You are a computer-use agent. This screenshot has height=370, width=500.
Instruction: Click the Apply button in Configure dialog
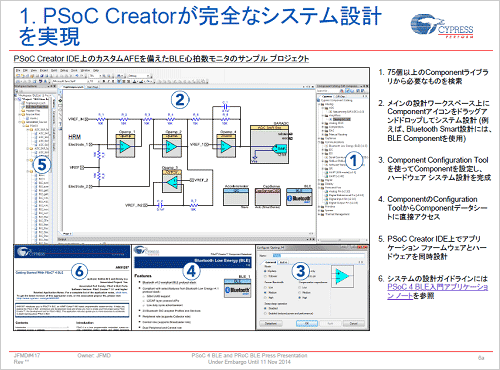click(x=330, y=323)
